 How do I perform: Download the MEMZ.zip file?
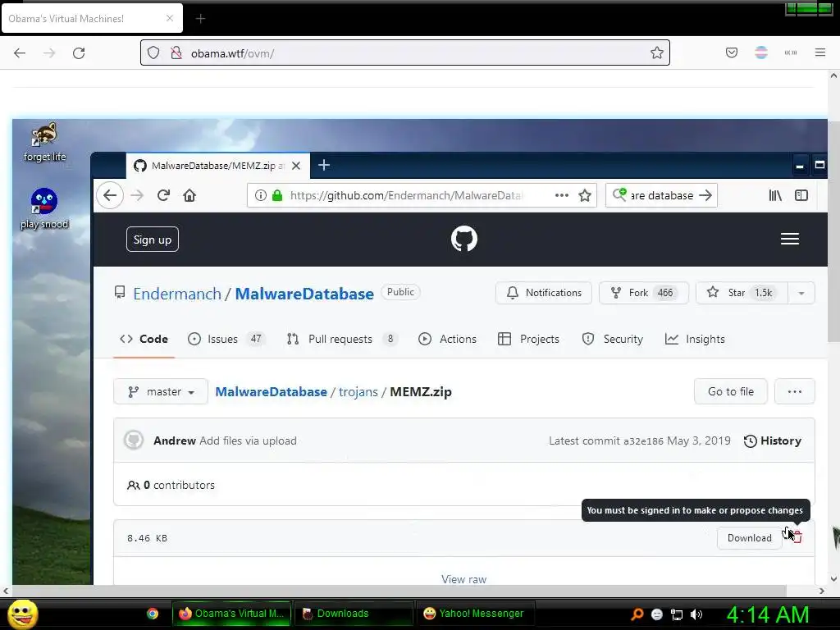(x=750, y=538)
